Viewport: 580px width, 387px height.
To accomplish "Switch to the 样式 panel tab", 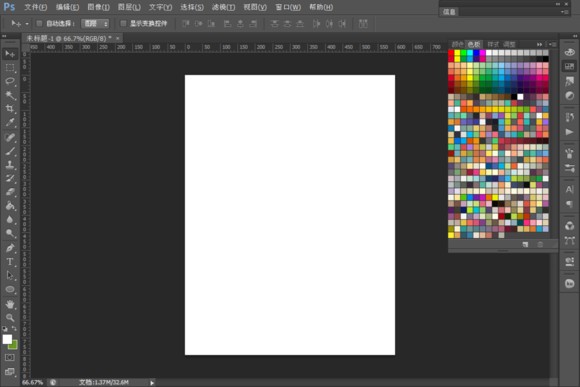I will click(493, 44).
